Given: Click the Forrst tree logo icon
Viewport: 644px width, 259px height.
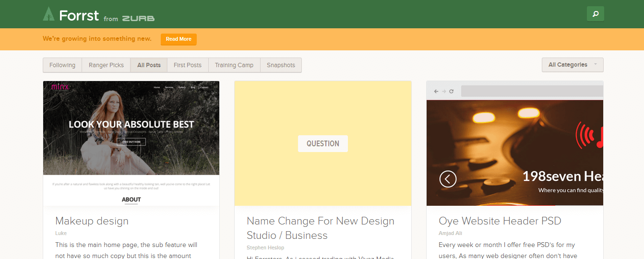Looking at the screenshot, I should pos(48,14).
